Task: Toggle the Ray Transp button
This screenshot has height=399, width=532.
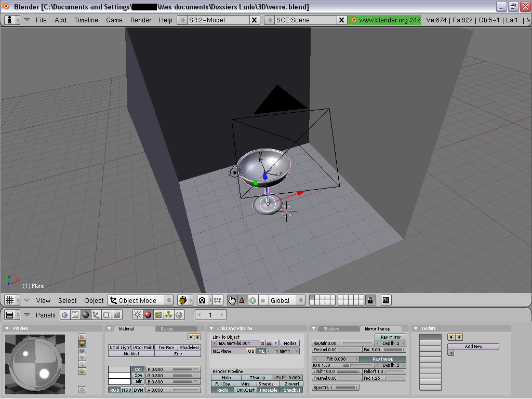Action: click(x=383, y=359)
